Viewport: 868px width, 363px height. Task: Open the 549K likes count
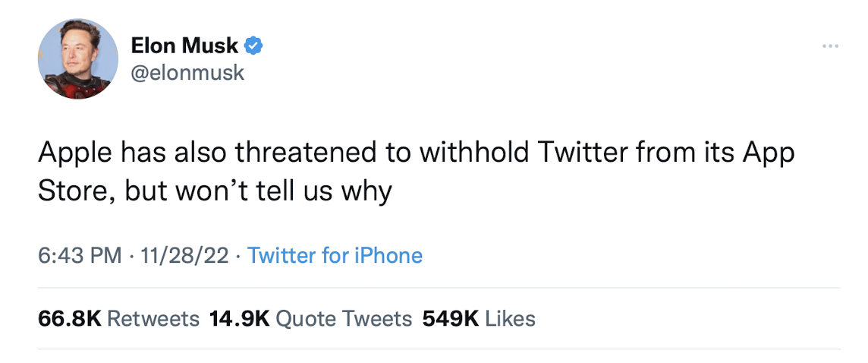451,319
